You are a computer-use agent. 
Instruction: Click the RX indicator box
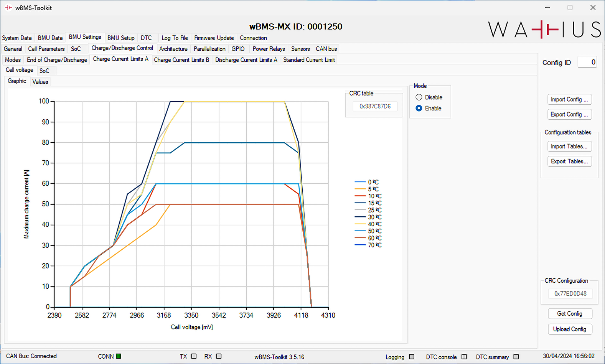[x=219, y=356]
